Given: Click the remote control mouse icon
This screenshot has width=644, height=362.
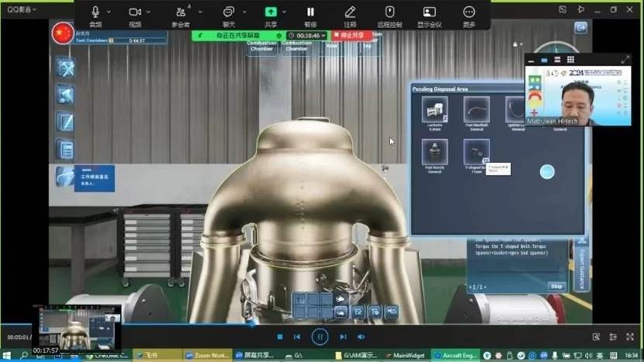Looking at the screenshot, I should click(x=390, y=12).
